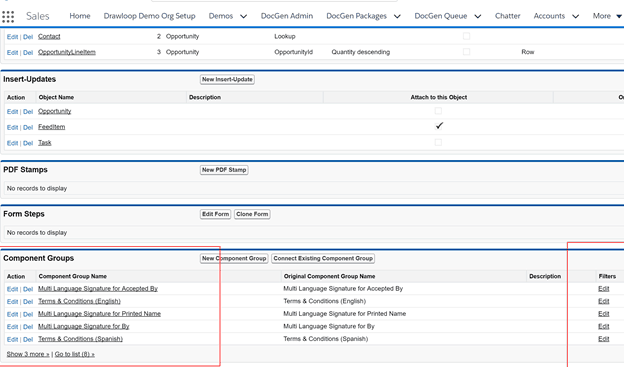624x367 pixels.
Task: Open Multi Language Signature for Accepted By
Action: tap(98, 289)
